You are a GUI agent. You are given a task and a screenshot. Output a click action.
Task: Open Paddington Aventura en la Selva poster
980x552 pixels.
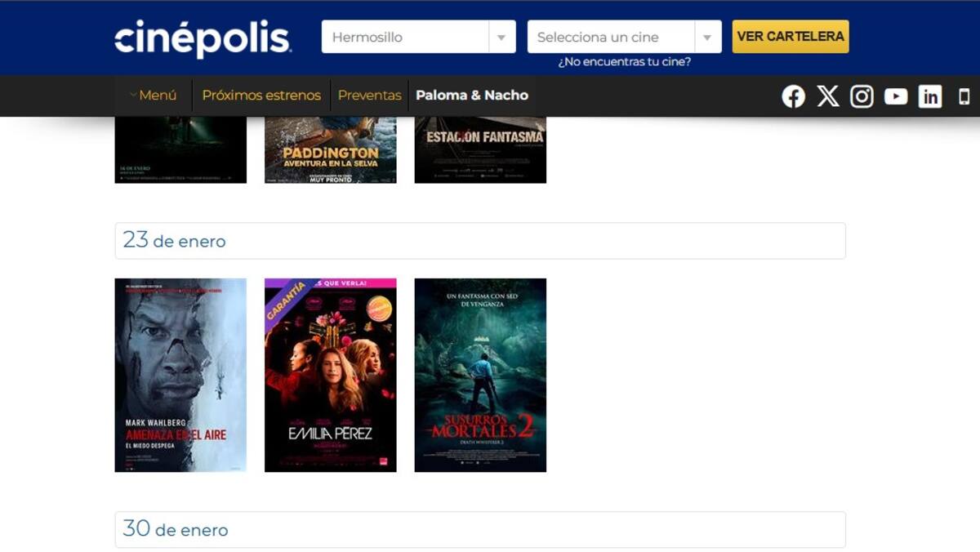pyautogui.click(x=330, y=150)
